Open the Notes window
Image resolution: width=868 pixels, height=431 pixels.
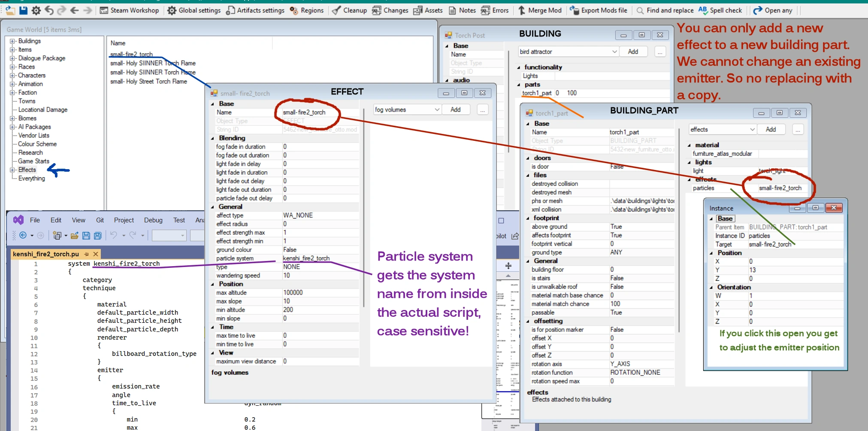point(462,10)
